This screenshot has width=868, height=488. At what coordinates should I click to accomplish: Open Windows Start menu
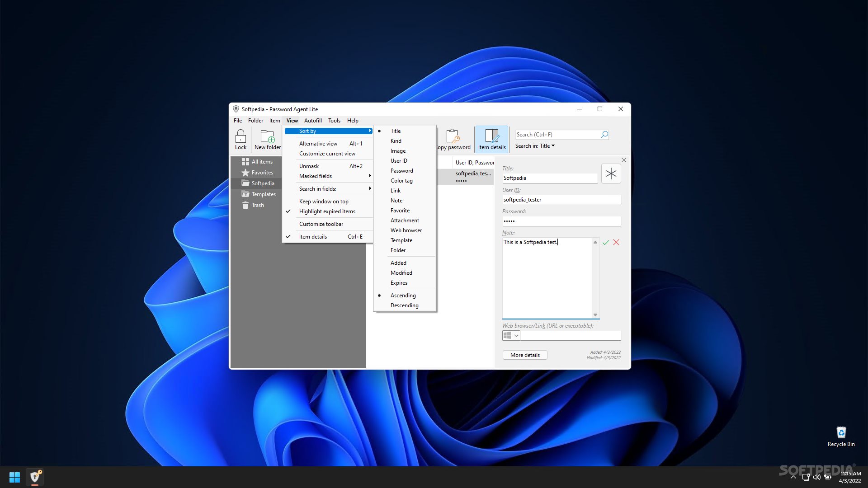14,477
